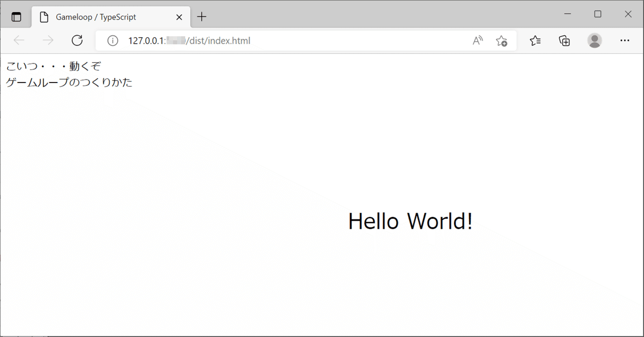The image size is (644, 337).
Task: Open the tab actions menu icon
Action: (x=17, y=17)
